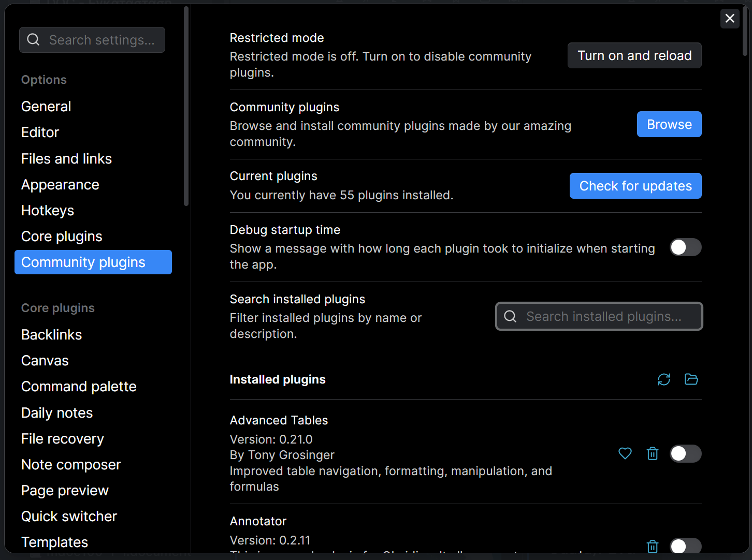Click Turn on and reload button
Image resolution: width=752 pixels, height=560 pixels.
tap(634, 55)
